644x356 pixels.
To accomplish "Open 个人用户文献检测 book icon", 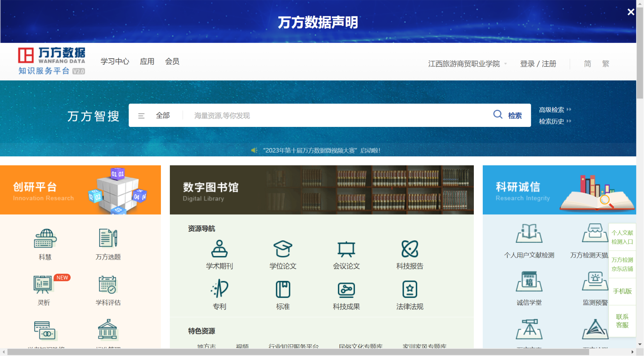I will point(529,233).
